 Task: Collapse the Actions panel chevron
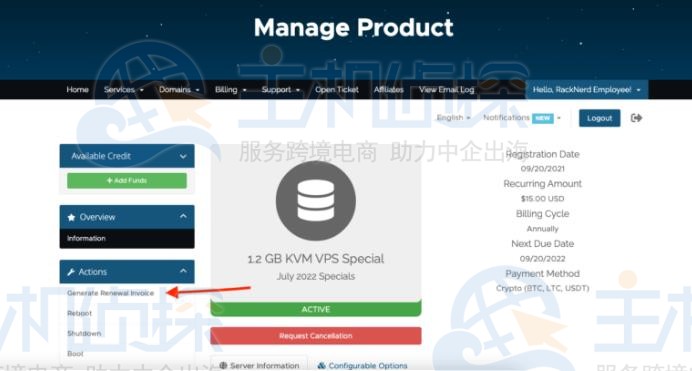pos(183,271)
